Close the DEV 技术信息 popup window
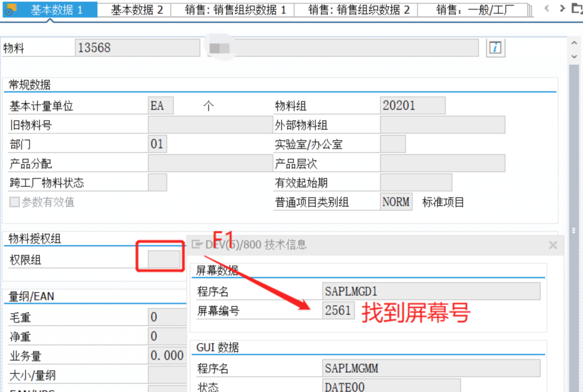The width and height of the screenshot is (583, 392). coord(553,245)
